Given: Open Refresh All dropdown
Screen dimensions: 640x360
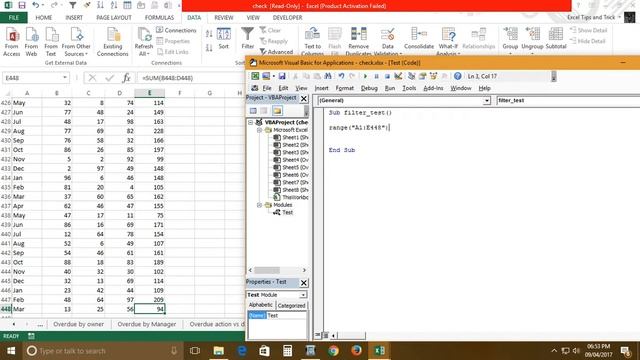Looking at the screenshot, I should [143, 50].
